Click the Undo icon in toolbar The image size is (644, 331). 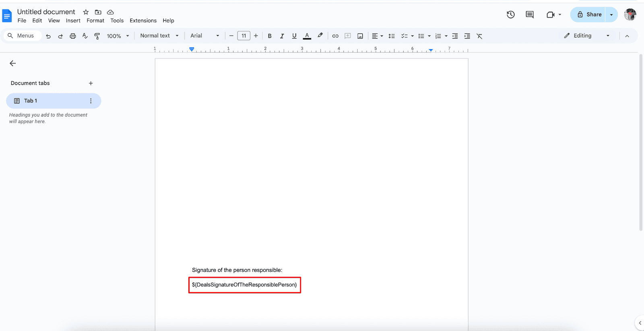(x=48, y=36)
